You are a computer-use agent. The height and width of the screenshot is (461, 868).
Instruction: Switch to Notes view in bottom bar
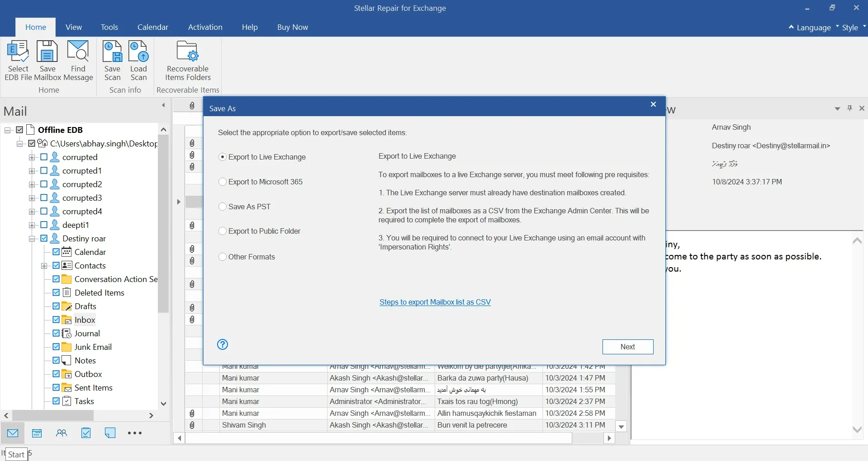(x=110, y=433)
